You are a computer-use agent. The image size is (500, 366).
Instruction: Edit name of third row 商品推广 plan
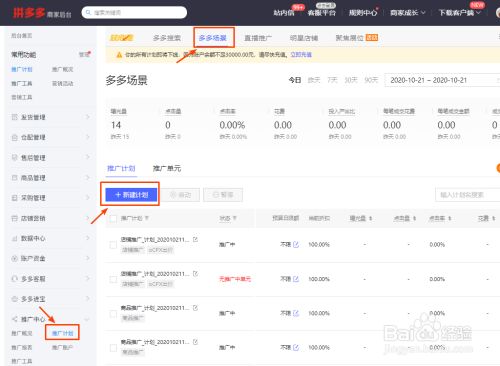tap(195, 308)
